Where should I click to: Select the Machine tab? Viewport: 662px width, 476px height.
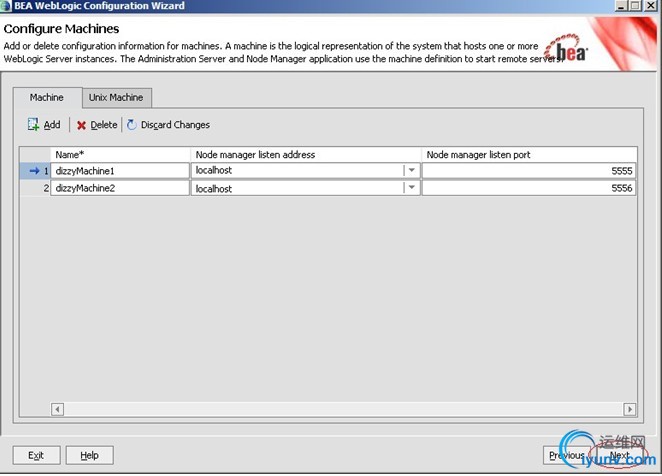pos(47,98)
